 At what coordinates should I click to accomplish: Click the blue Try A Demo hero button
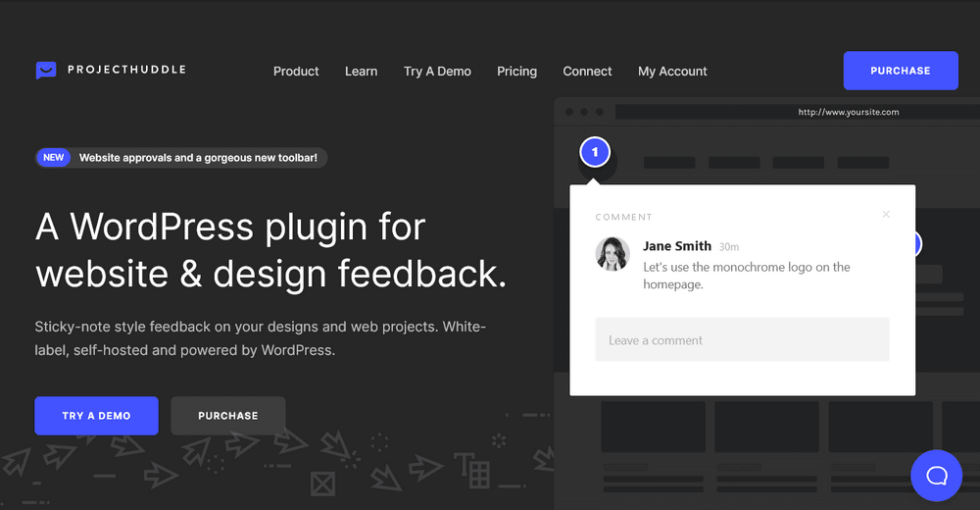[x=96, y=416]
